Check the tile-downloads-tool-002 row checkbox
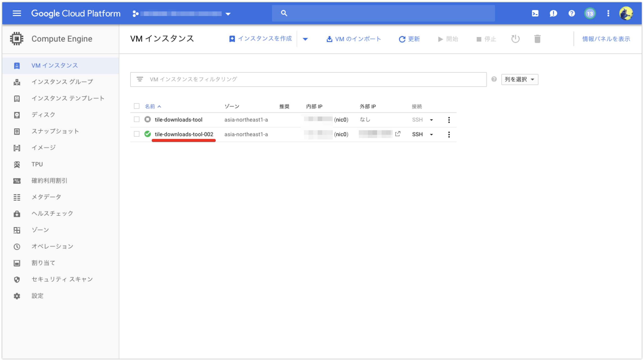 point(136,134)
